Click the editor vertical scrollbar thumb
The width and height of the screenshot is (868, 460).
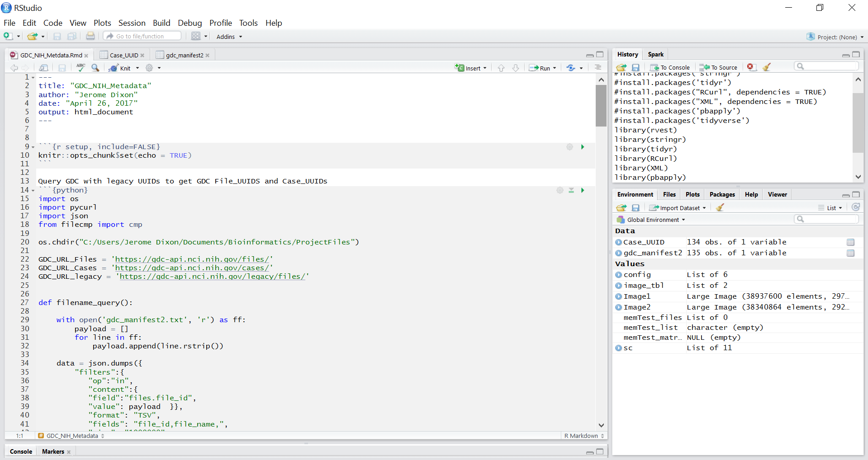point(601,106)
